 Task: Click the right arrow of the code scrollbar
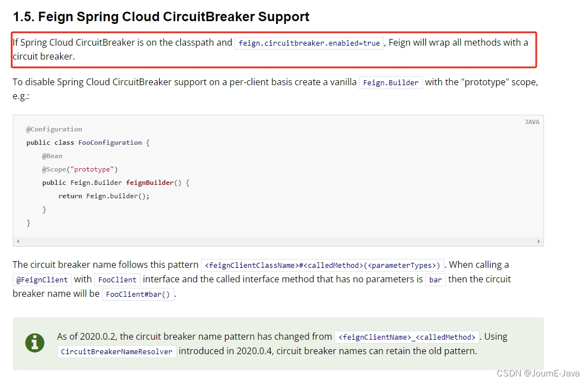(539, 242)
